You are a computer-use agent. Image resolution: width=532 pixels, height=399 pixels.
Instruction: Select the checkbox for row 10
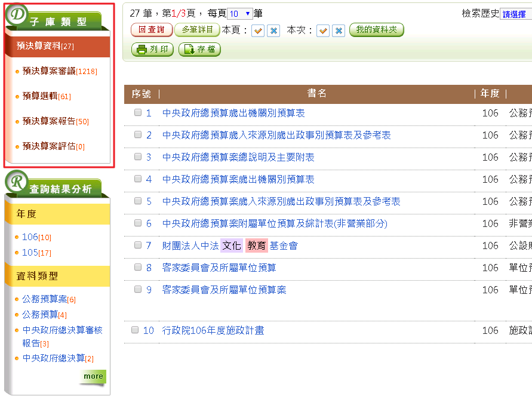coord(135,330)
